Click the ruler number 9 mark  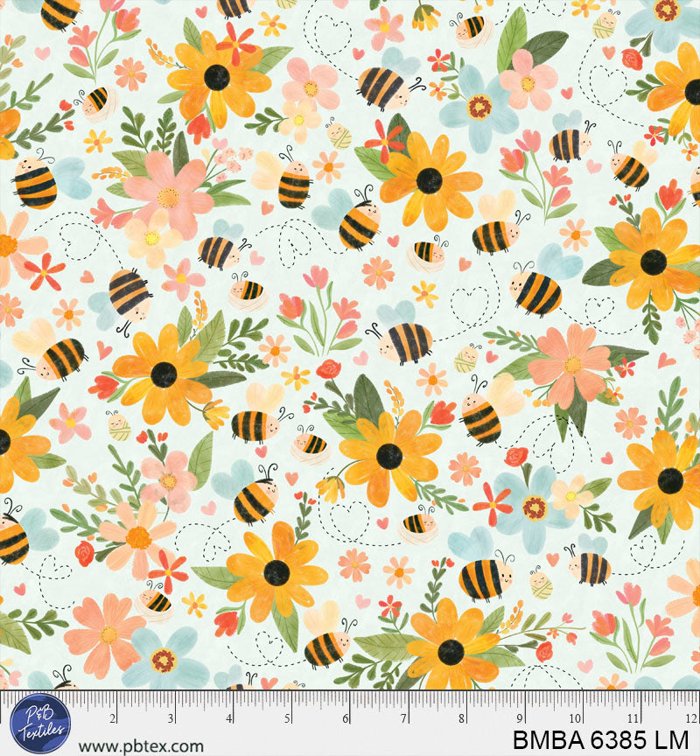[x=520, y=718]
